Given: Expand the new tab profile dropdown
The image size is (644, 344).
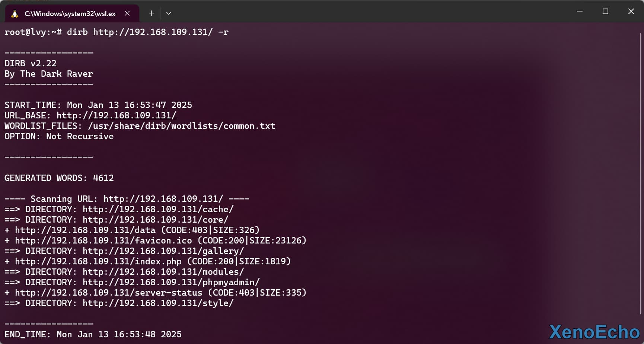Looking at the screenshot, I should (x=169, y=13).
